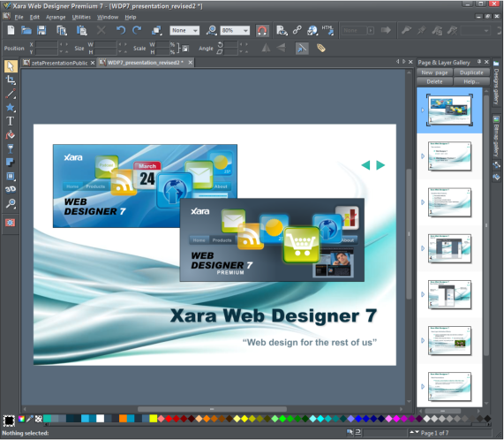Select the Bevel tool

click(x=11, y=176)
